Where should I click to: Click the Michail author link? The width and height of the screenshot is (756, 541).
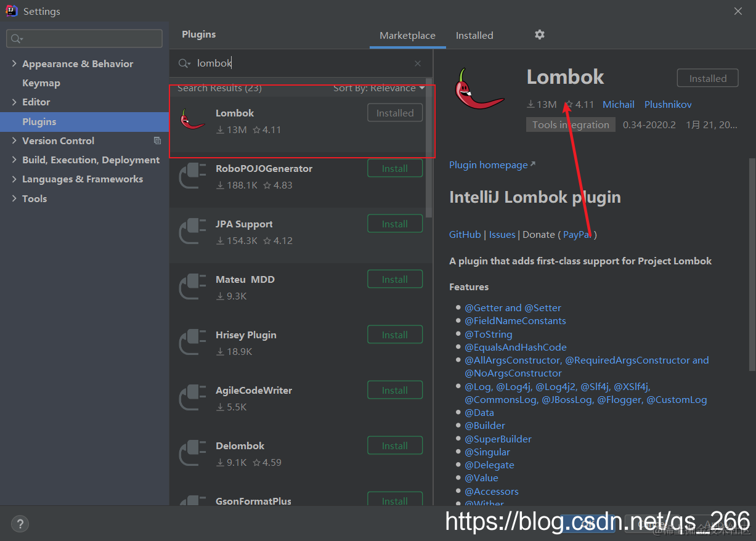619,104
